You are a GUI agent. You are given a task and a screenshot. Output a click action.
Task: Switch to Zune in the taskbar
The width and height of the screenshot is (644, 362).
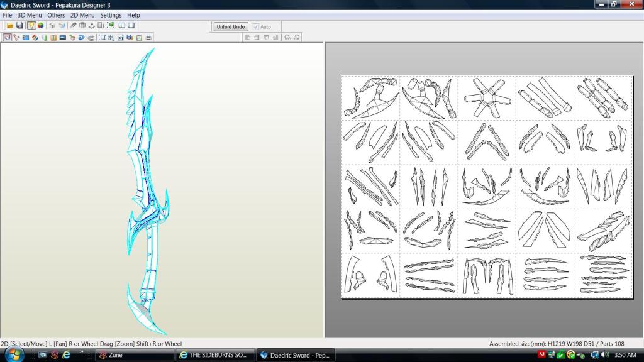click(135, 355)
